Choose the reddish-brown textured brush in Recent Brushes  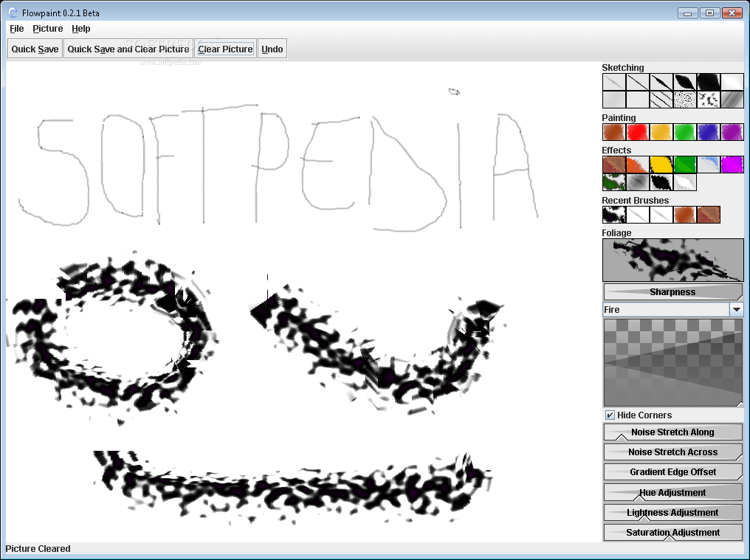click(x=709, y=215)
